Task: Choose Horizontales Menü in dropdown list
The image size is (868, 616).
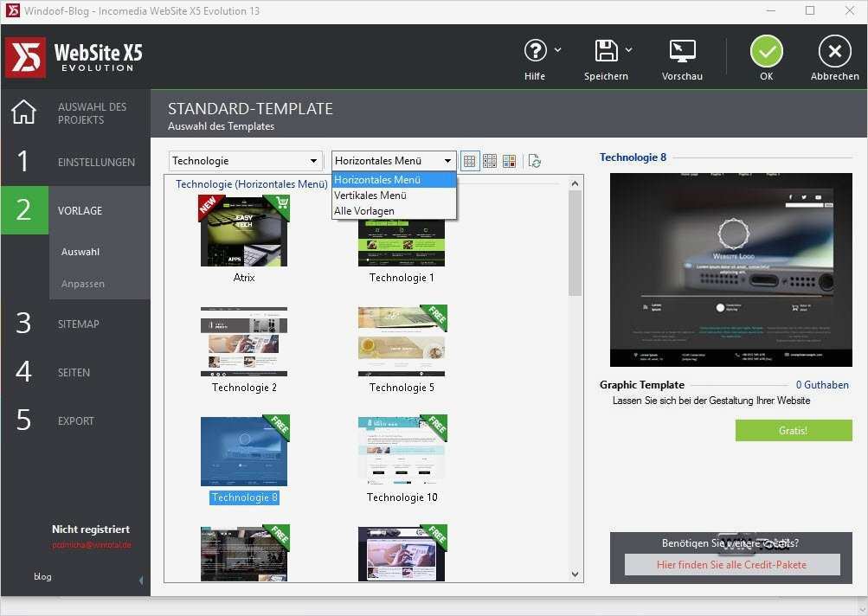Action: (x=394, y=180)
